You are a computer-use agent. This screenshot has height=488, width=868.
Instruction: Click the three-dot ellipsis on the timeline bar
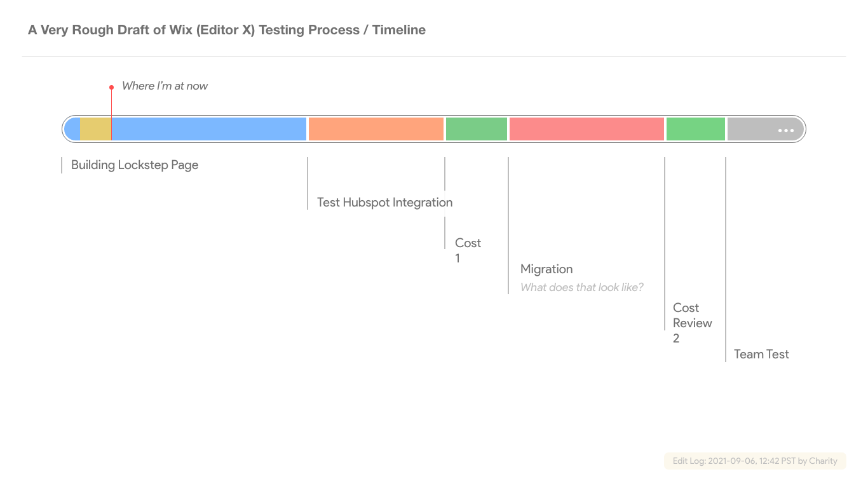(x=786, y=130)
